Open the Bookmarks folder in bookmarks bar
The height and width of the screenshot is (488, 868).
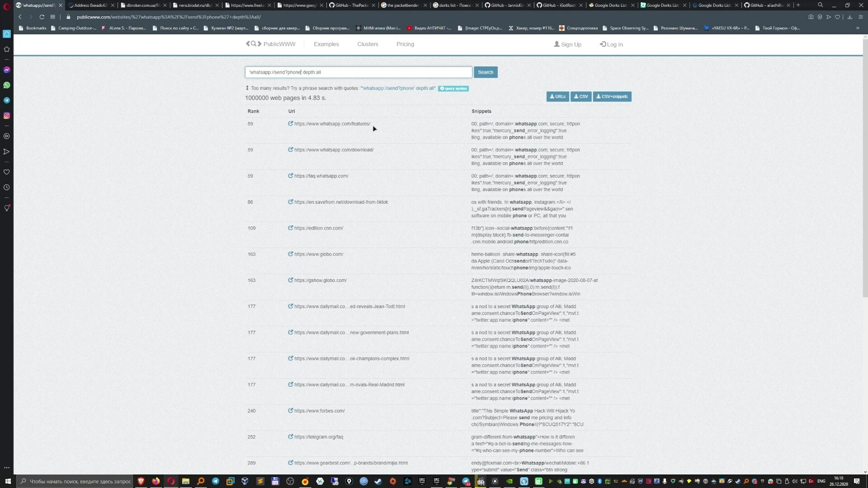(32, 28)
